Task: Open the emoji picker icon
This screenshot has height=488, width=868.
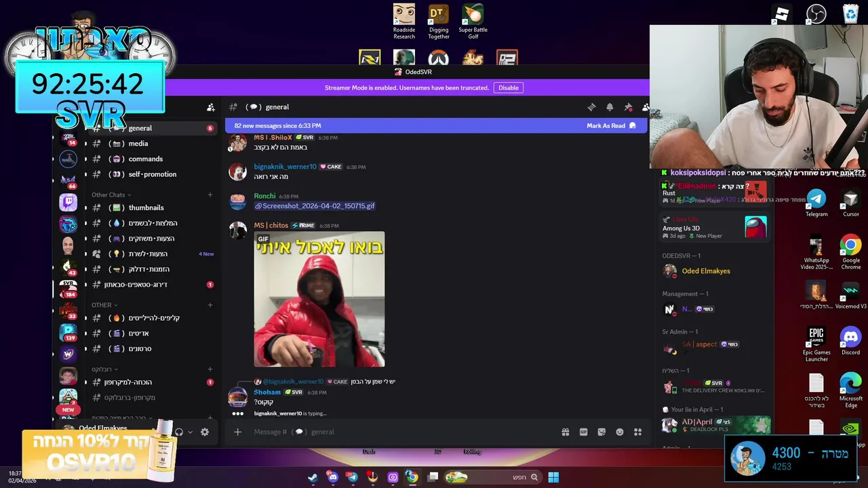Action: pos(620,432)
